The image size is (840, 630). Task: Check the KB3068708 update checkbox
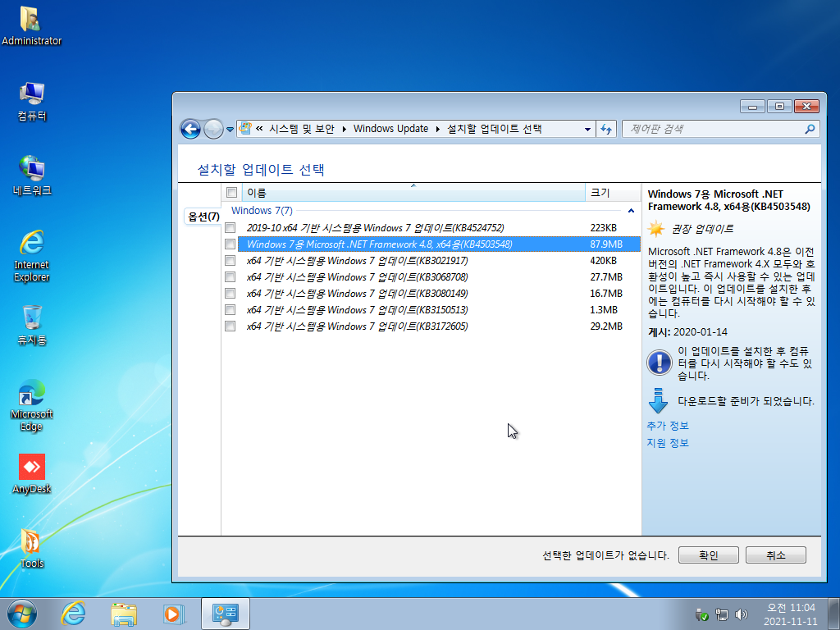[231, 277]
